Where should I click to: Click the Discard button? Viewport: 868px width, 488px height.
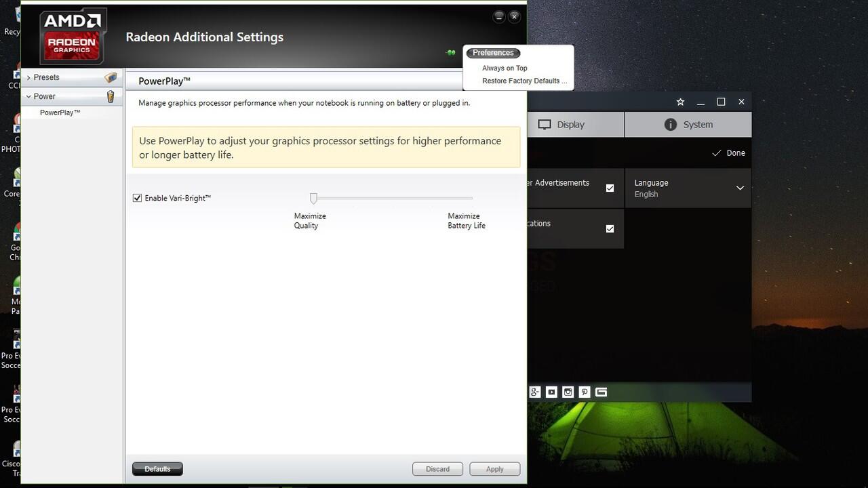pyautogui.click(x=437, y=469)
